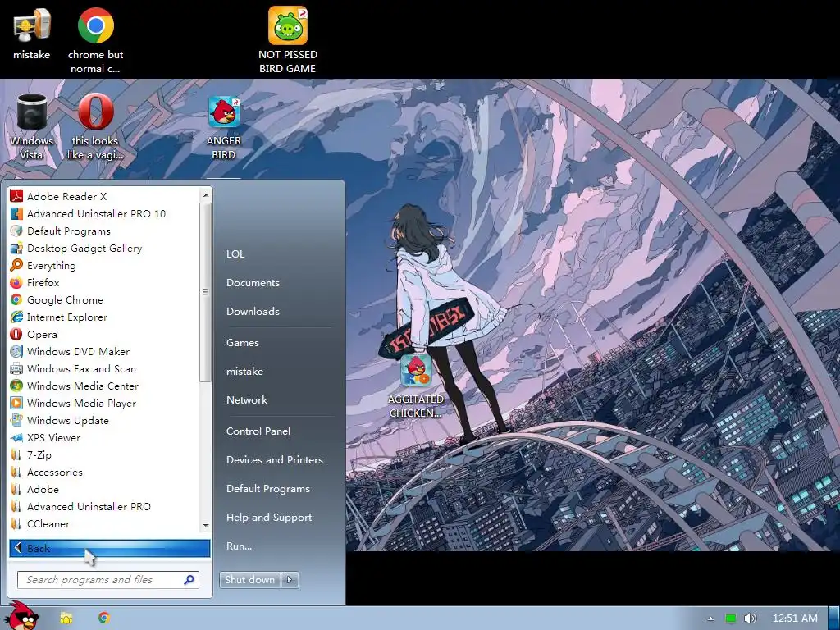Click the 12:51 AM taskbar clock
The height and width of the screenshot is (630, 840).
[x=795, y=619]
